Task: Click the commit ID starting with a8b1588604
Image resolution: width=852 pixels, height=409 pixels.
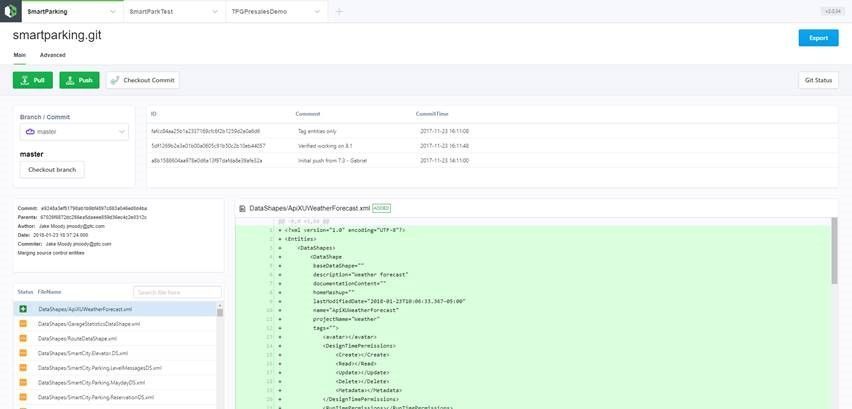Action: pyautogui.click(x=206, y=161)
